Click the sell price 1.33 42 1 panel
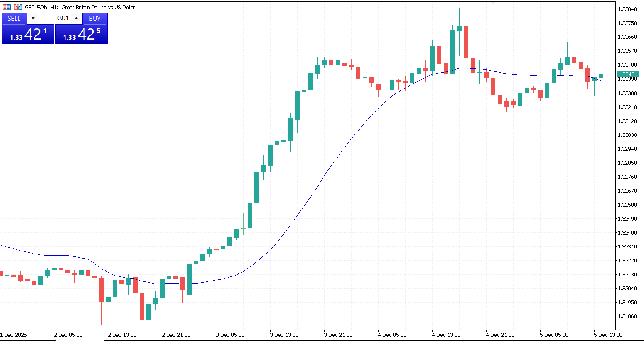Screen dimensions: 644x341 (x=28, y=34)
